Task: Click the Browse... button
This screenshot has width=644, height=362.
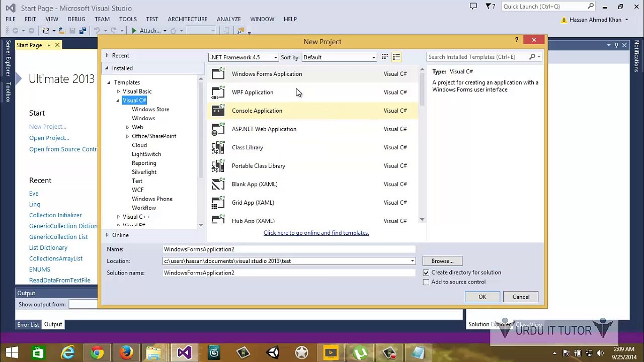Action: point(442,261)
